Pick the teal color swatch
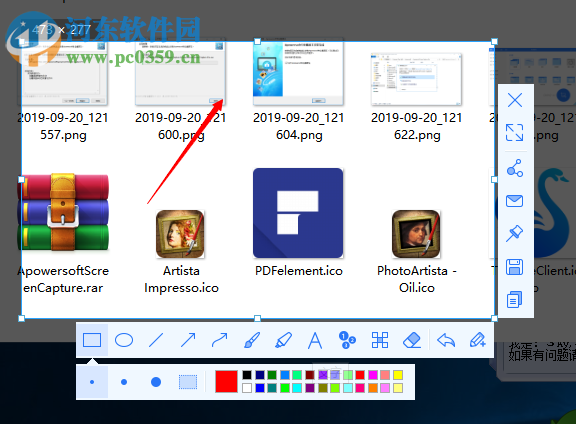This screenshot has height=424, width=576. pos(272,388)
